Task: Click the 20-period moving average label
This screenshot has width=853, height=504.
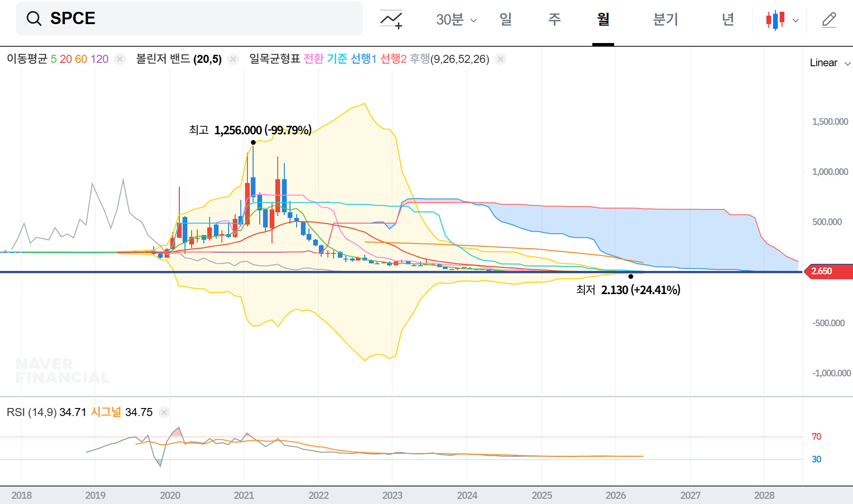Action: [66, 59]
